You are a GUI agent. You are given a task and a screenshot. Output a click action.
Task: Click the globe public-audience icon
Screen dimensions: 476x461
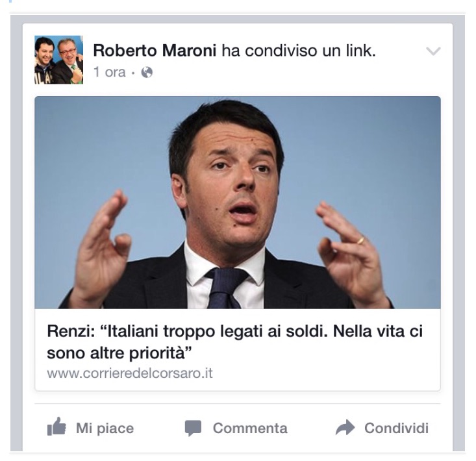pyautogui.click(x=147, y=72)
